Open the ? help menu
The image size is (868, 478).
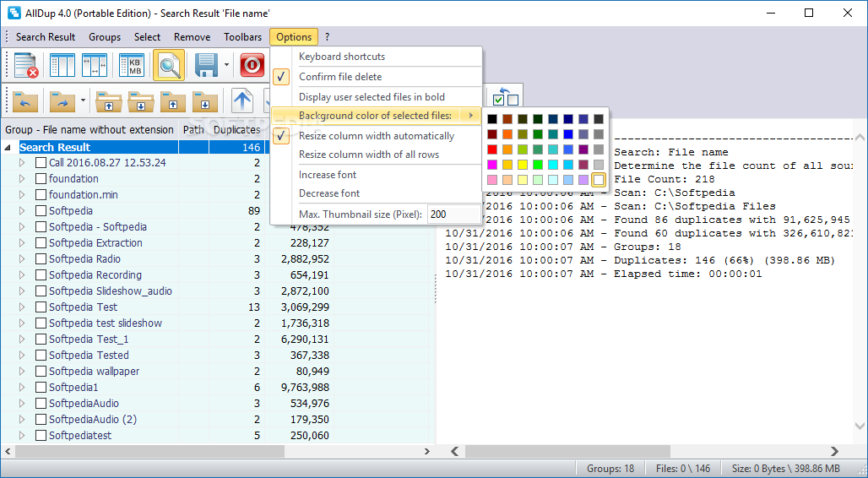pos(327,37)
